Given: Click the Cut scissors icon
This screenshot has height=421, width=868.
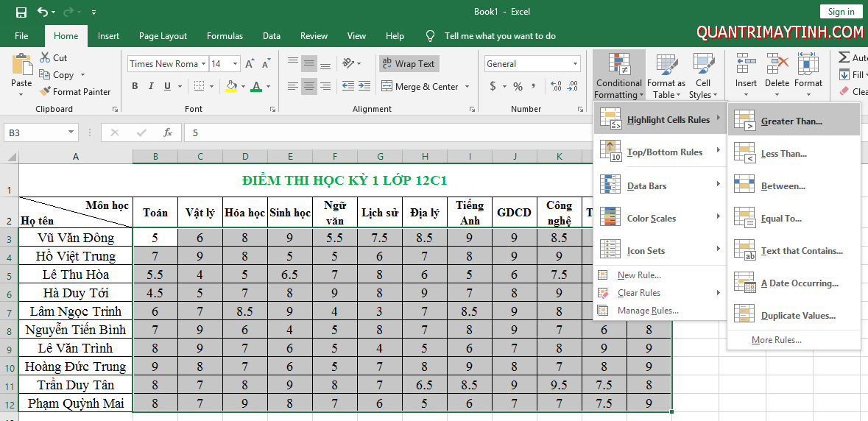Looking at the screenshot, I should pyautogui.click(x=45, y=57).
